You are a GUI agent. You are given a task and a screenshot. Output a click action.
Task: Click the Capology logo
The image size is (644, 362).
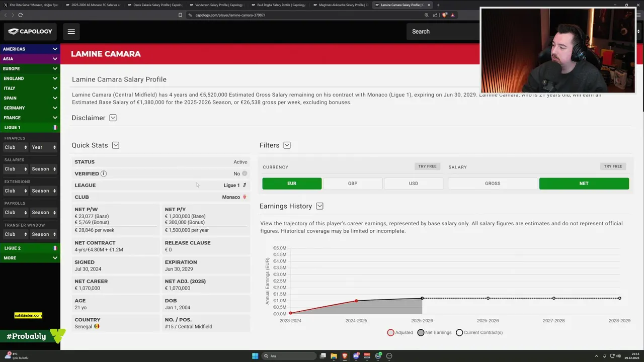pyautogui.click(x=30, y=32)
